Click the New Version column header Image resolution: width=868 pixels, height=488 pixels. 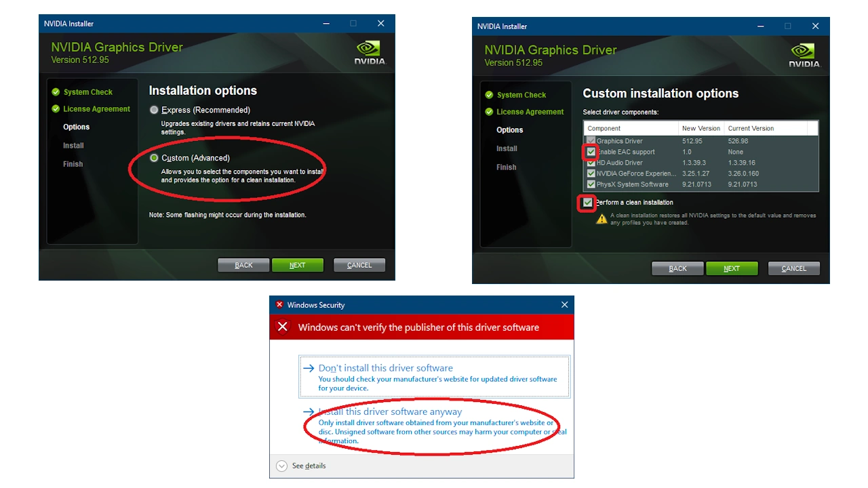click(x=701, y=128)
